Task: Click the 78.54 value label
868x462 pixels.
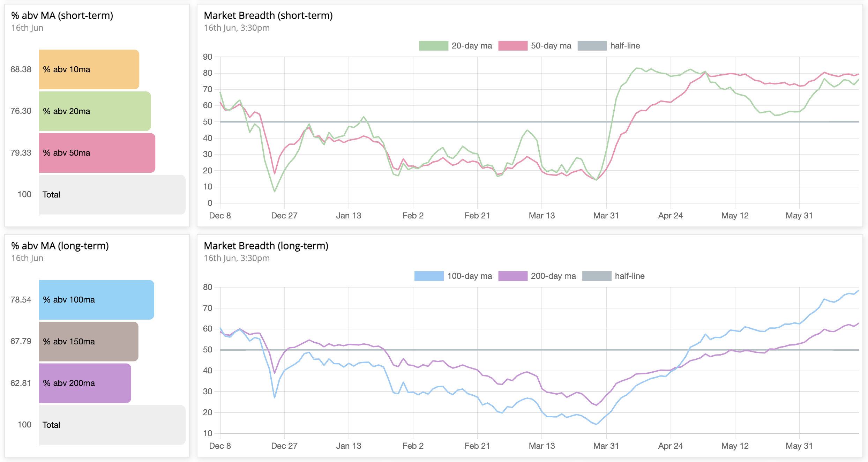Action: tap(21, 300)
